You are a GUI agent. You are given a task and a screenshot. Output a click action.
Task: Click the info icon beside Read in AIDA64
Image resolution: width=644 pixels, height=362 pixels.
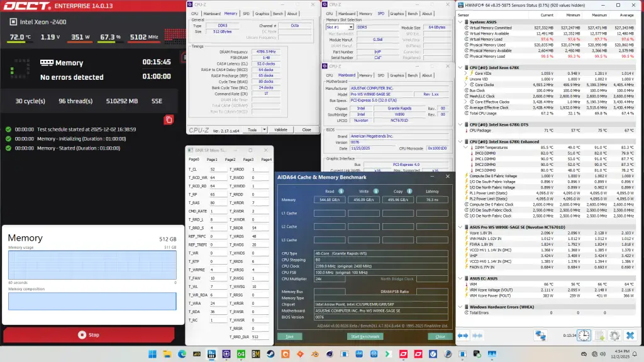(x=341, y=191)
